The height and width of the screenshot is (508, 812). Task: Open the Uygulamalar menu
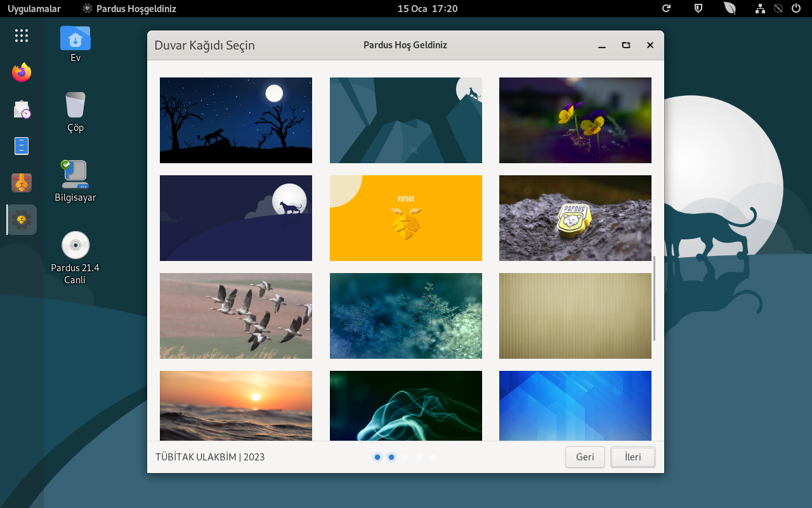pyautogui.click(x=34, y=8)
